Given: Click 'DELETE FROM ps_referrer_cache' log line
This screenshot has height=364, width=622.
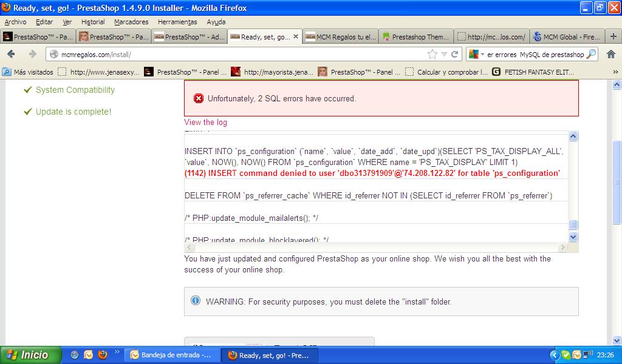Looking at the screenshot, I should tap(368, 195).
